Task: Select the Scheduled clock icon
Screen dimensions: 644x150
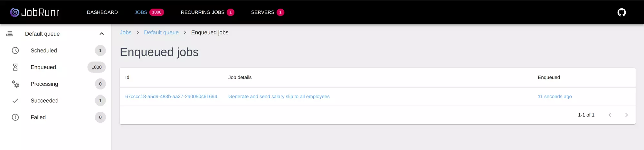Action: (x=15, y=51)
